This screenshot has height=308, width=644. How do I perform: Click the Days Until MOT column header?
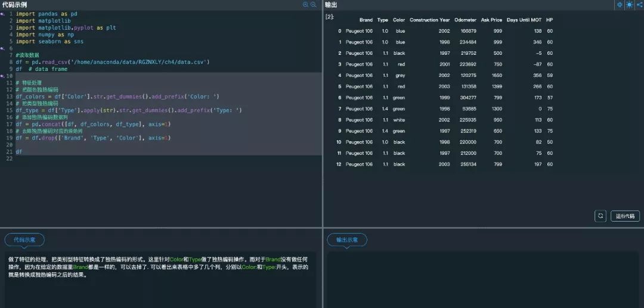524,20
